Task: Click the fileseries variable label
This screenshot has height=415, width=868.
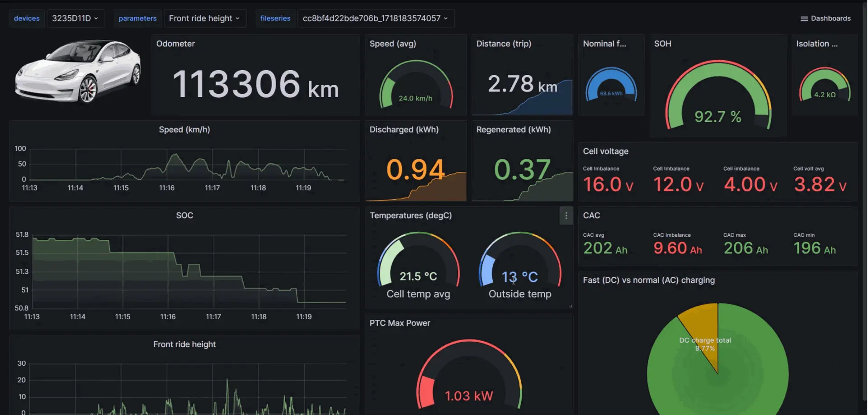Action: tap(275, 19)
